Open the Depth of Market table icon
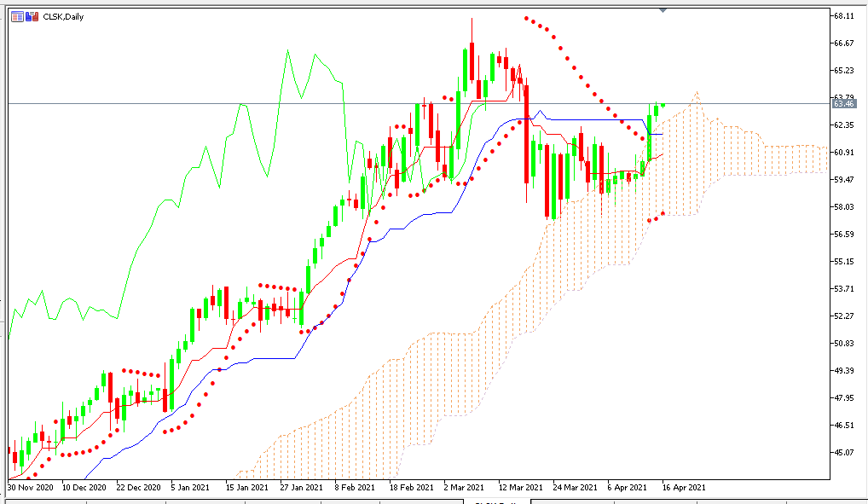The height and width of the screenshot is (504, 868). click(17, 16)
